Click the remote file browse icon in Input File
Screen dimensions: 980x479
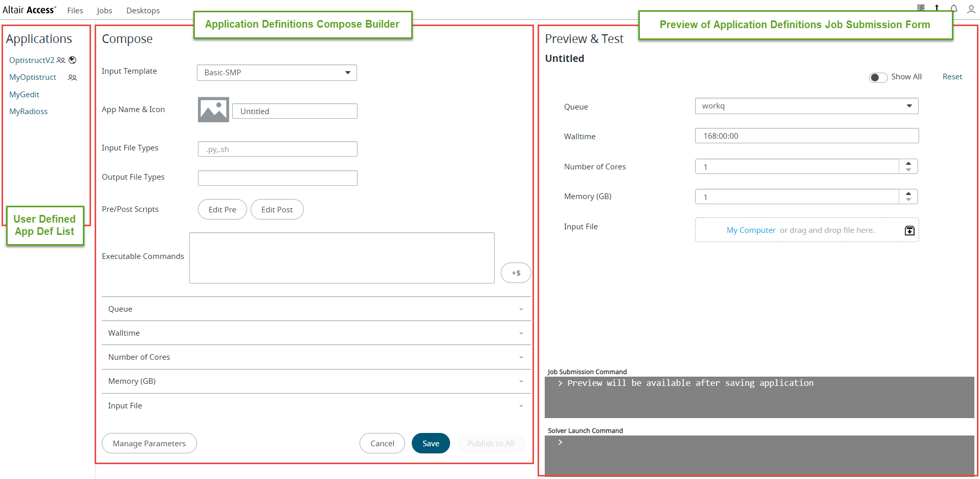click(x=909, y=230)
